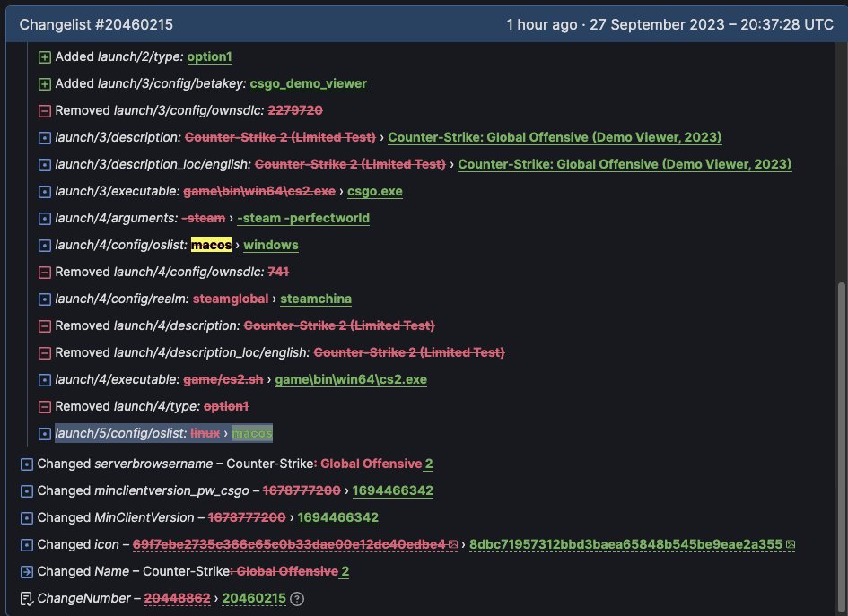Click the struck-through steamglobal value
This screenshot has width=848, height=616.
click(231, 299)
